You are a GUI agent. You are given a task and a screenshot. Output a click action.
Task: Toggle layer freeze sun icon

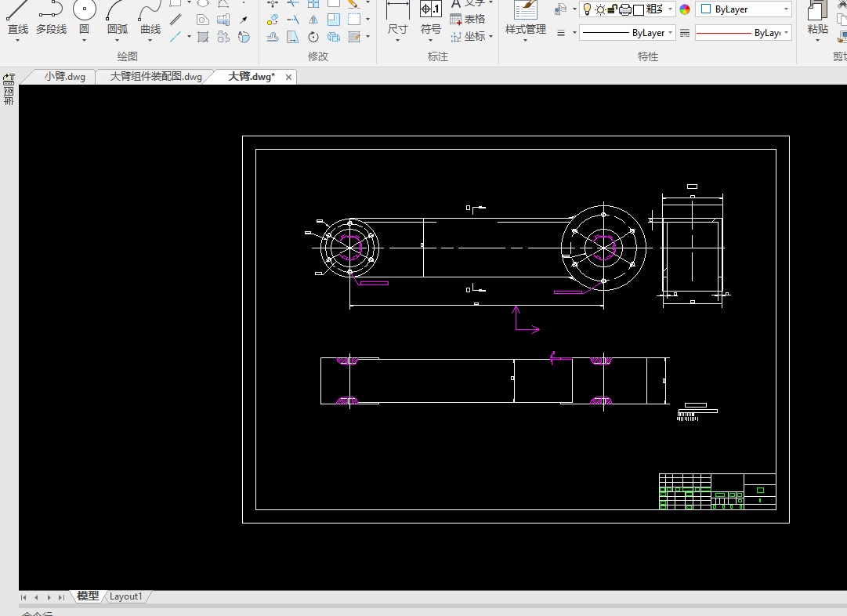pos(599,9)
